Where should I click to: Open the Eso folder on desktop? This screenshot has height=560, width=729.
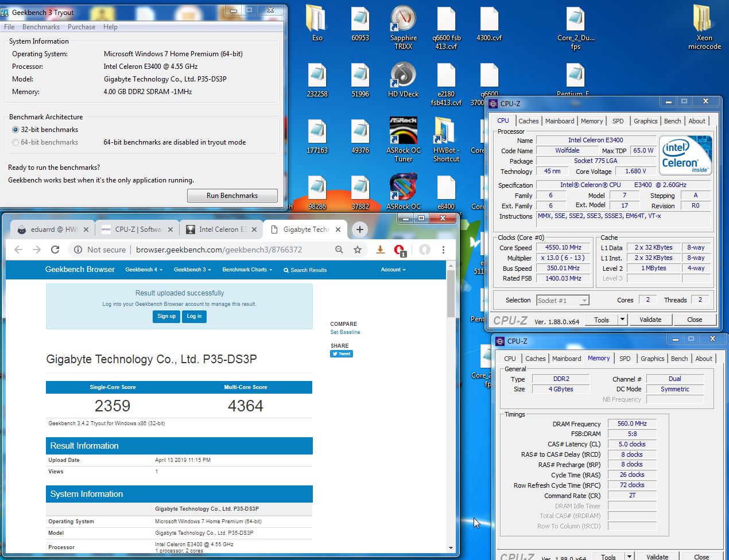coord(317,24)
